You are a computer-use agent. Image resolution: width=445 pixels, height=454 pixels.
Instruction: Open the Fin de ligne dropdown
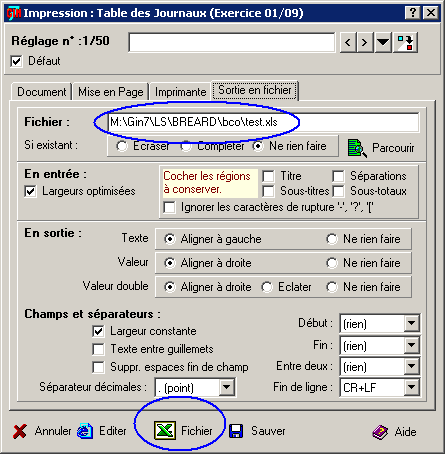pyautogui.click(x=412, y=387)
